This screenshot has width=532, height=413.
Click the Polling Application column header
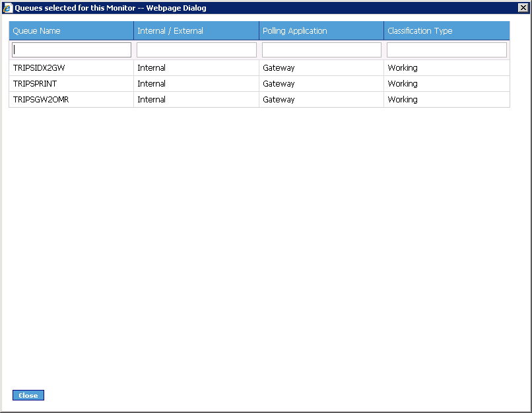(x=321, y=30)
